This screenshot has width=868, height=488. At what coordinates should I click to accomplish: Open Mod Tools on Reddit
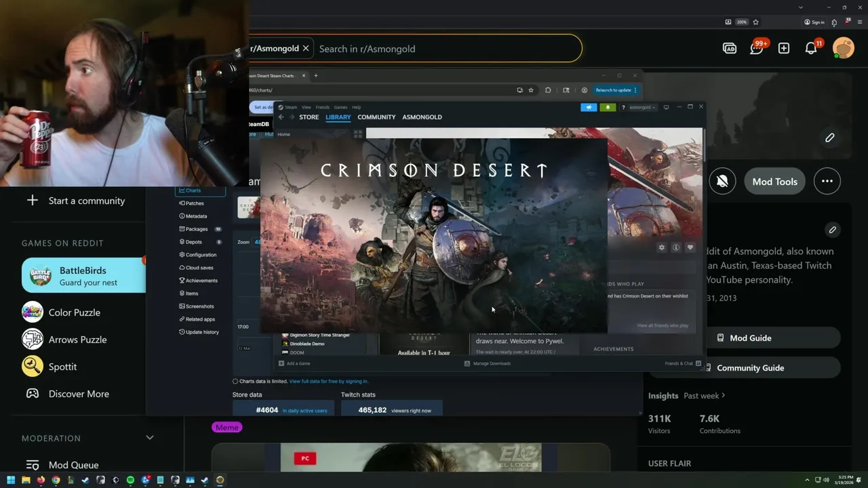(x=774, y=181)
